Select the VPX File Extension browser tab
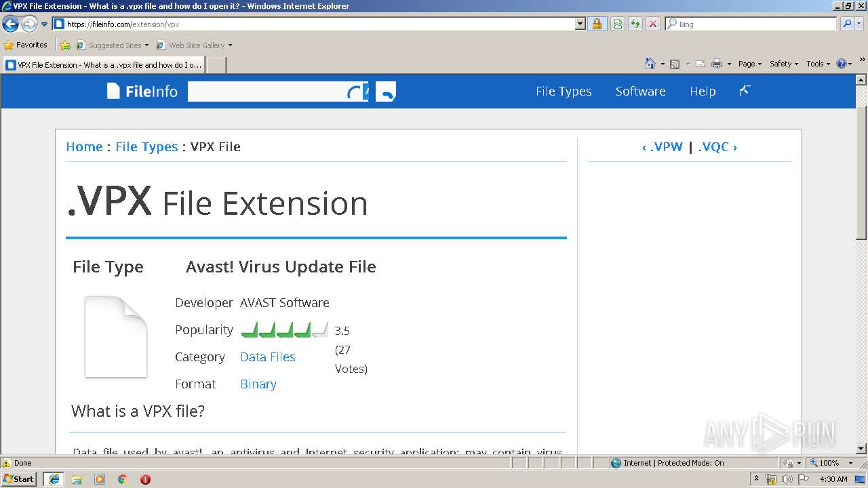Viewport: 868px width, 488px height. pyautogui.click(x=104, y=65)
